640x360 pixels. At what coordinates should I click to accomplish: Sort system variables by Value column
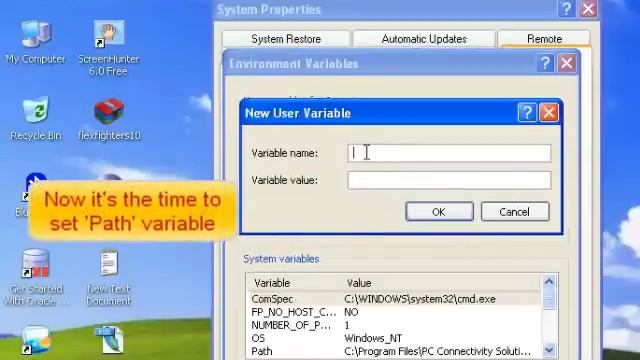pos(442,283)
